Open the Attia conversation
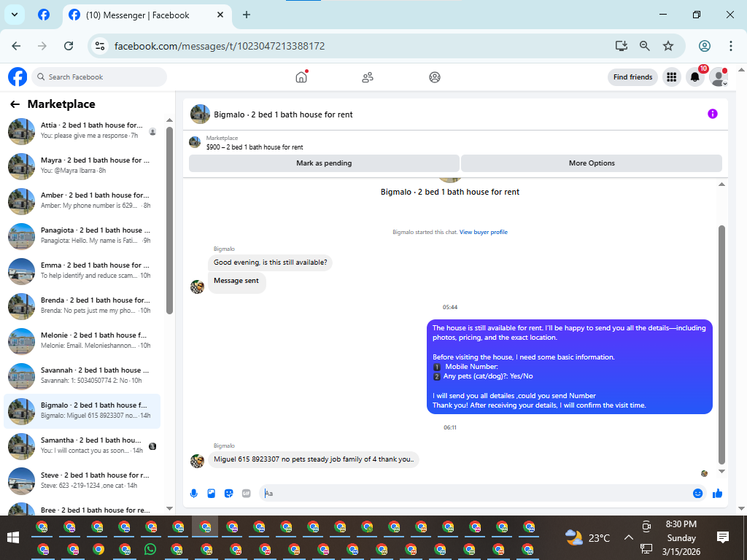The height and width of the screenshot is (560, 747). click(x=82, y=131)
